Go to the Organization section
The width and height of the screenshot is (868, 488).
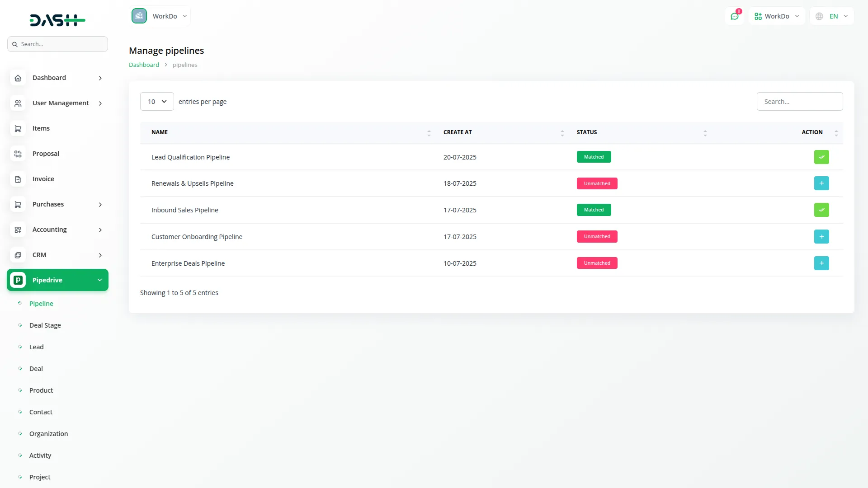[x=48, y=433]
